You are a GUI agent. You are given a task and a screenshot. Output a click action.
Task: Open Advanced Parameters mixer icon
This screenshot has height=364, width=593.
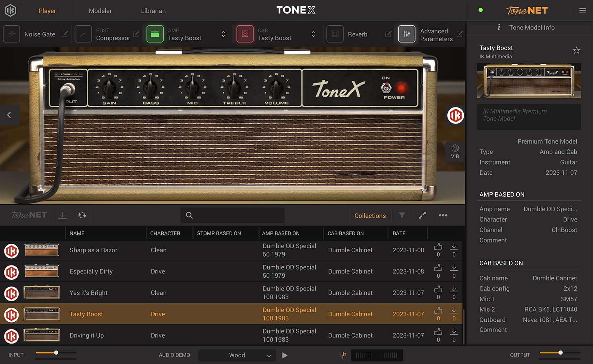coord(407,34)
